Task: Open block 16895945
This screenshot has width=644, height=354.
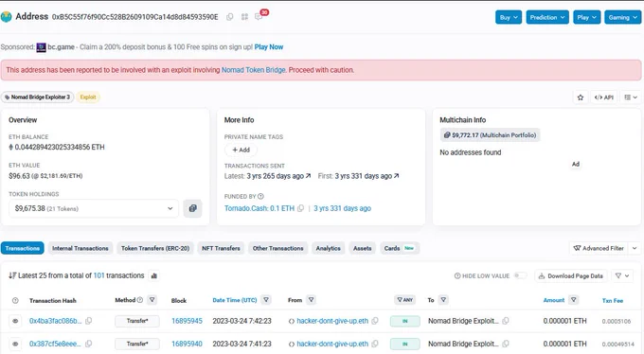Action: point(187,321)
